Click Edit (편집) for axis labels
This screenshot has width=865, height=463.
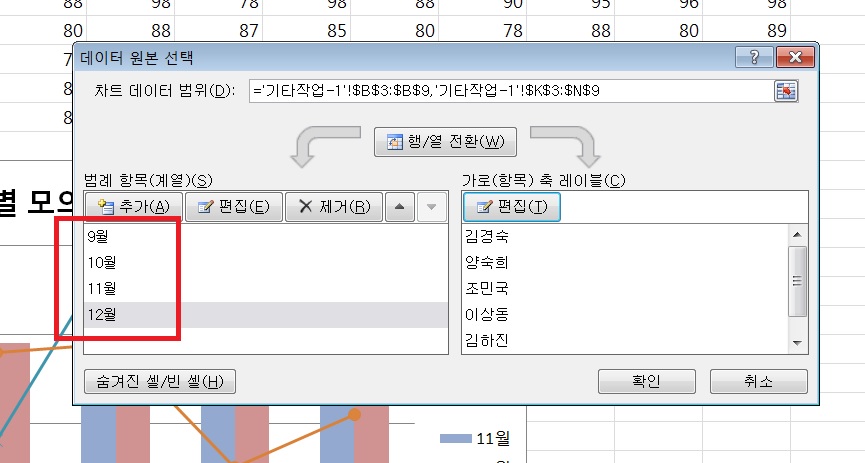512,207
